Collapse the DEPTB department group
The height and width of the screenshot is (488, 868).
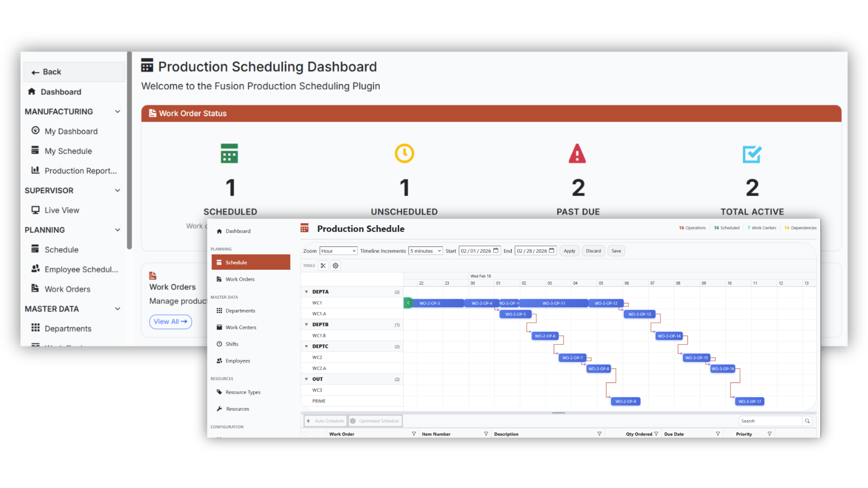click(307, 324)
